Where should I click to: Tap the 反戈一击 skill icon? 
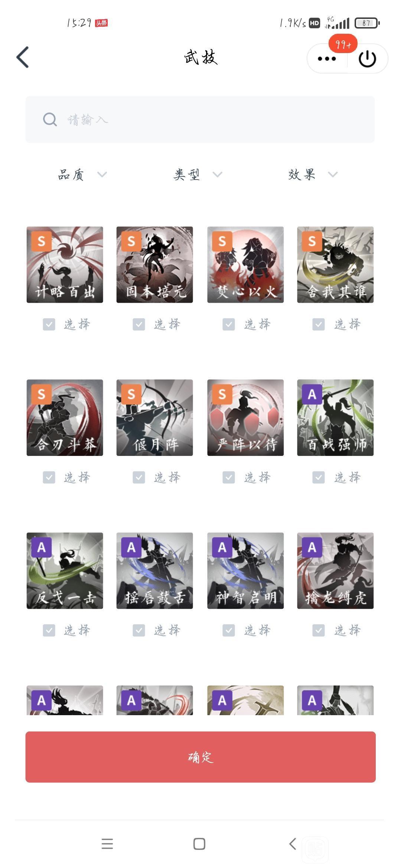[65, 571]
